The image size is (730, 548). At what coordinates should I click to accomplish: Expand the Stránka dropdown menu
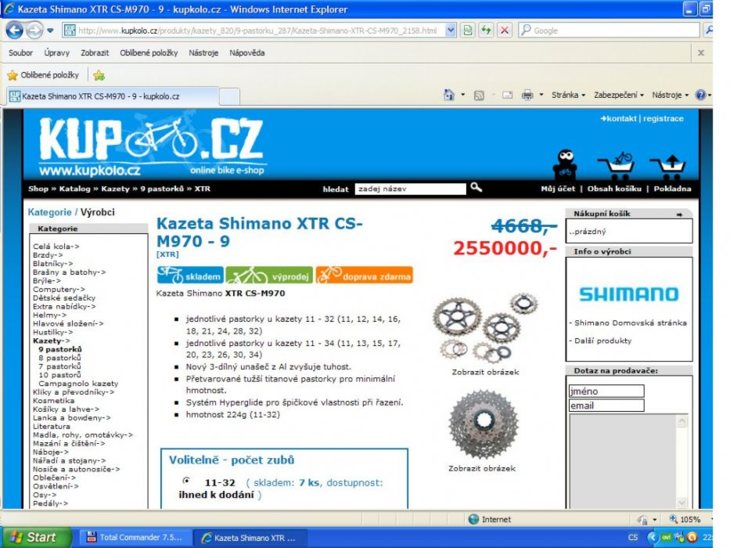click(568, 95)
